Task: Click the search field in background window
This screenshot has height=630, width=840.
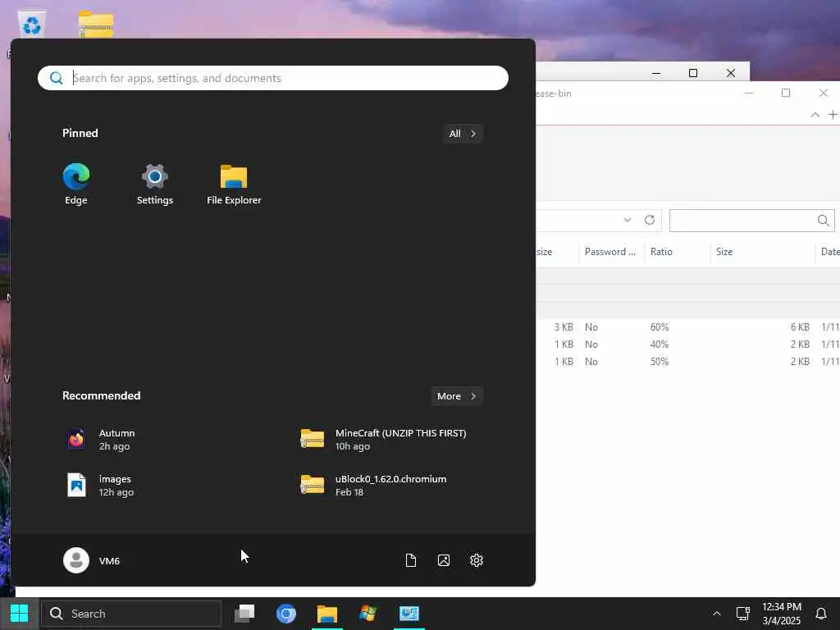Action: (x=752, y=221)
